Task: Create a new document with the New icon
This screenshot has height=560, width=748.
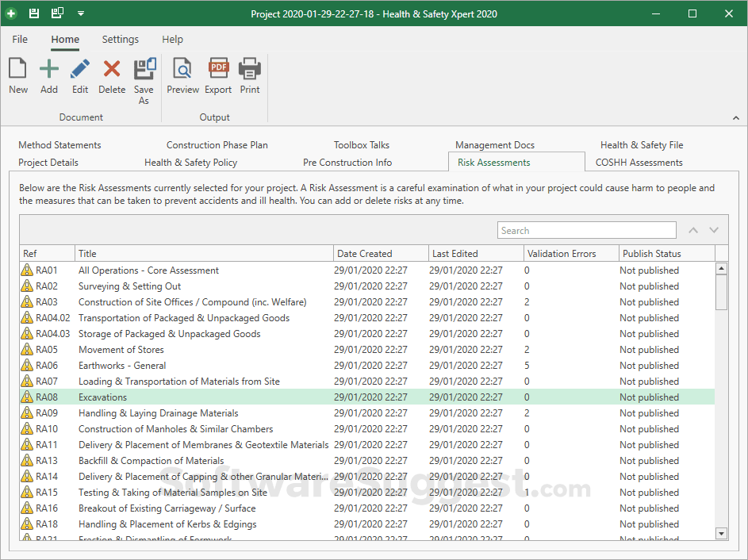Action: (17, 75)
